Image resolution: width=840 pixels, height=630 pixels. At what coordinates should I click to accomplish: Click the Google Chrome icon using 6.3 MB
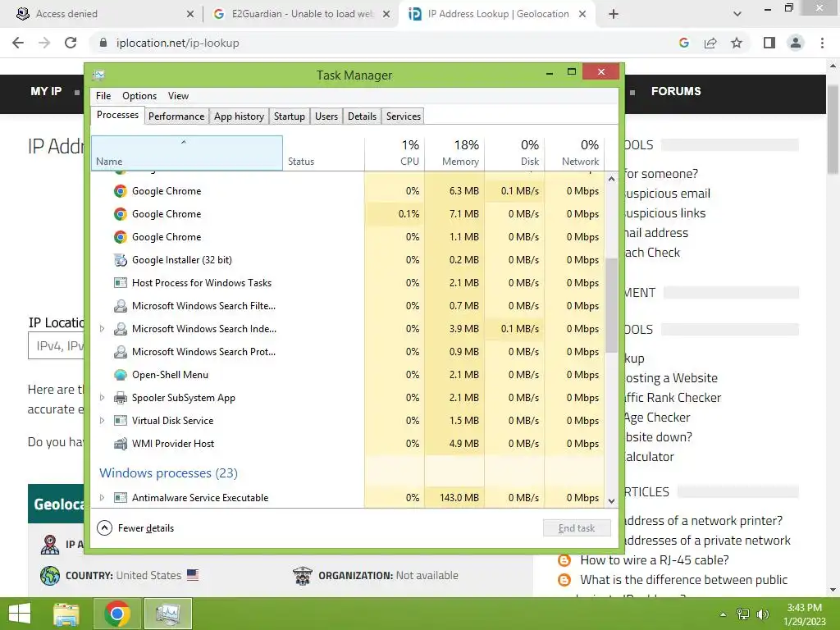pos(121,191)
